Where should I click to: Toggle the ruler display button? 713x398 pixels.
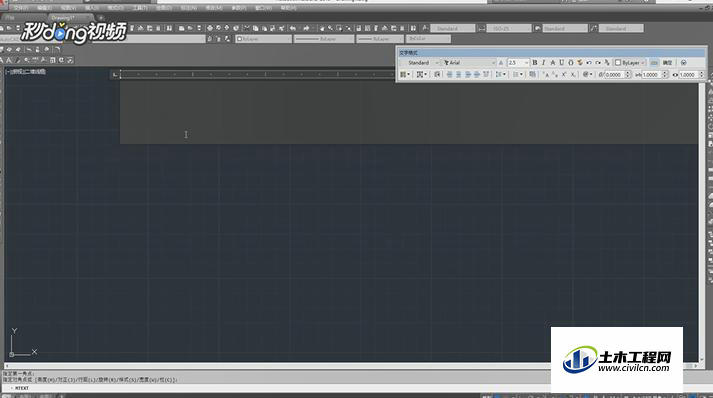pyautogui.click(x=654, y=63)
